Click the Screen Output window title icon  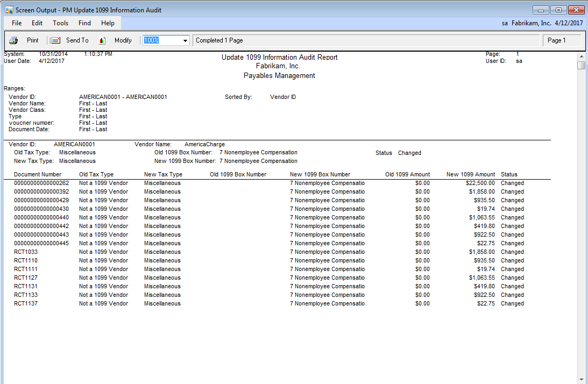click(x=9, y=10)
